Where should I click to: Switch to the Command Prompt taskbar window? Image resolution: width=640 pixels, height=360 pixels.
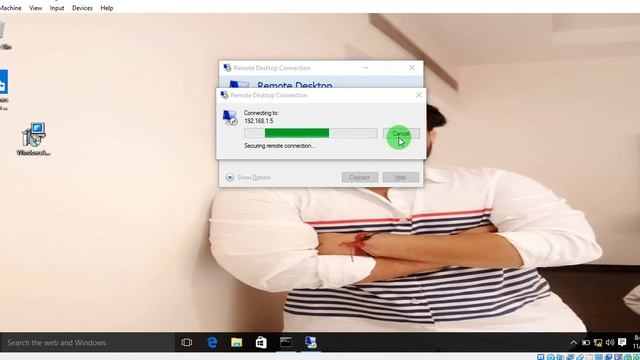(x=286, y=342)
